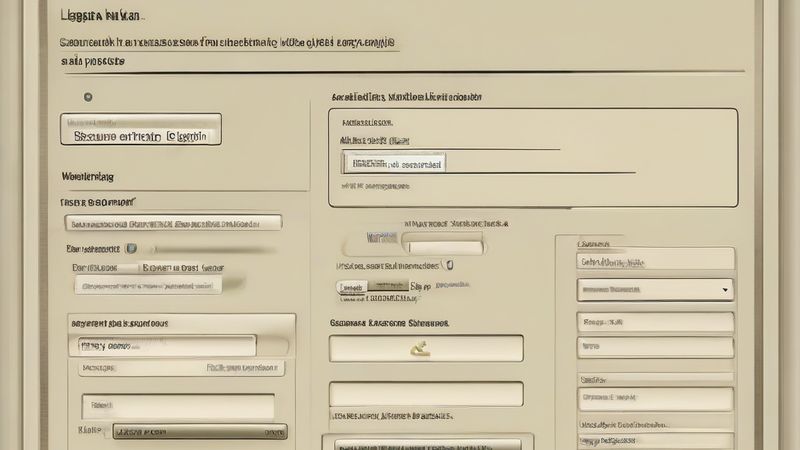Click the underlined link inside the top-right group box

[x=375, y=141]
